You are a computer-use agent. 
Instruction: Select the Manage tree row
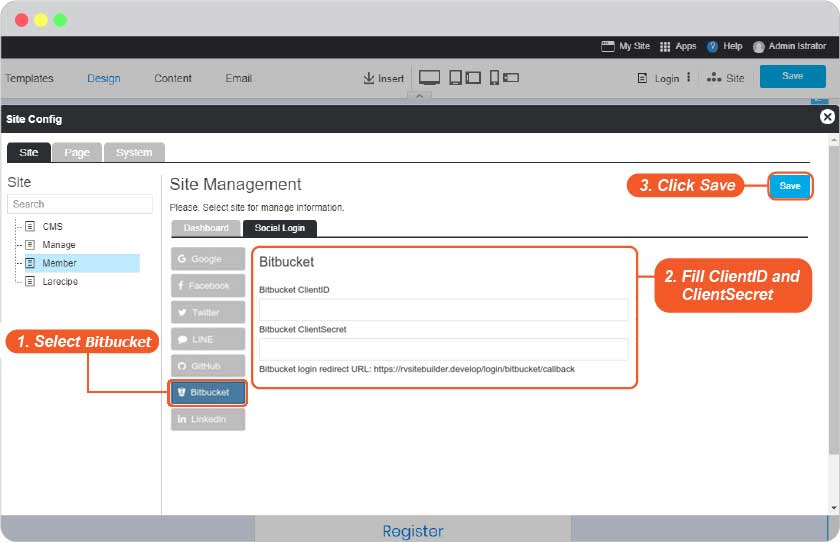tap(82, 245)
